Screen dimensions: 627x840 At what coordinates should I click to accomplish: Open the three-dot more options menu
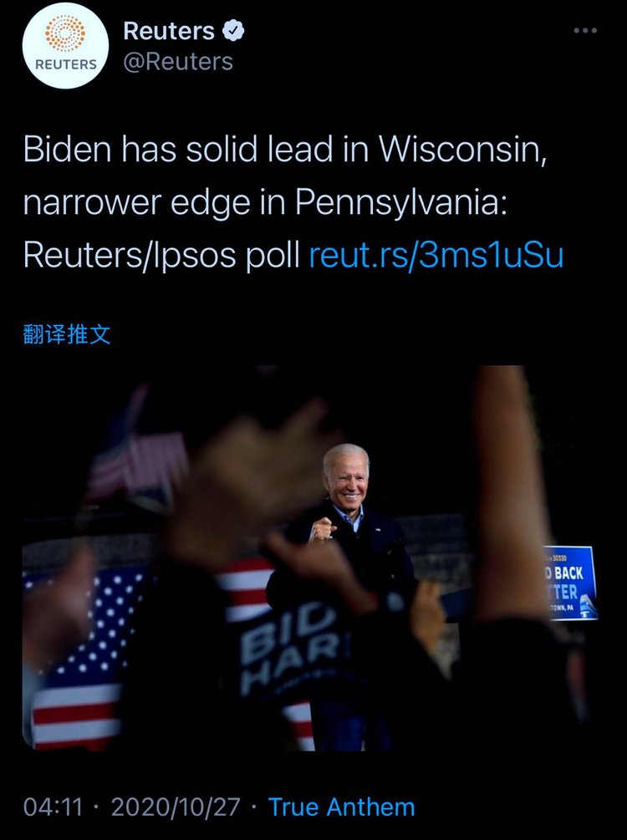coord(585,31)
